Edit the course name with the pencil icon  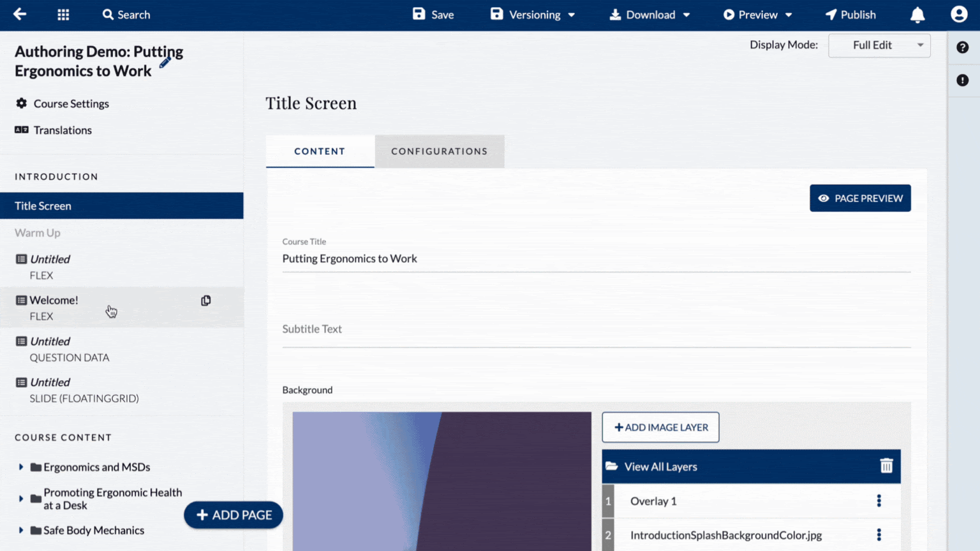pos(165,62)
